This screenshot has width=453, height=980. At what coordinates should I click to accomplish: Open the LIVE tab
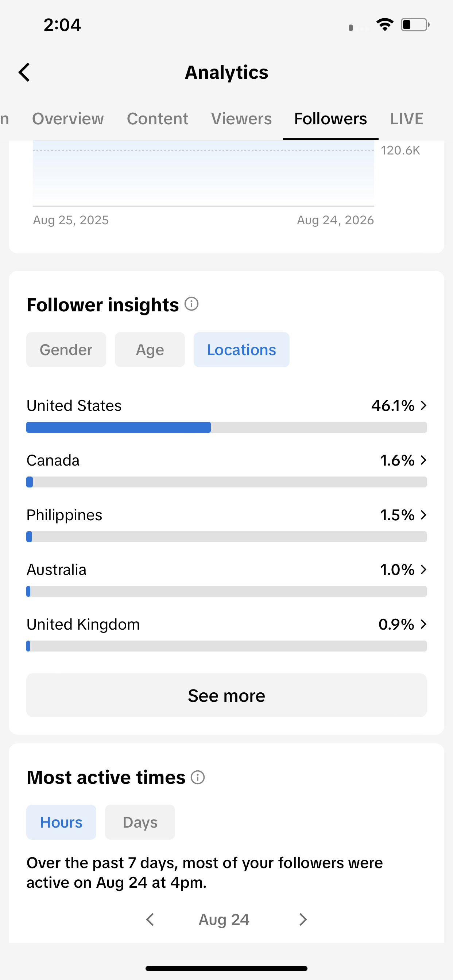point(407,119)
